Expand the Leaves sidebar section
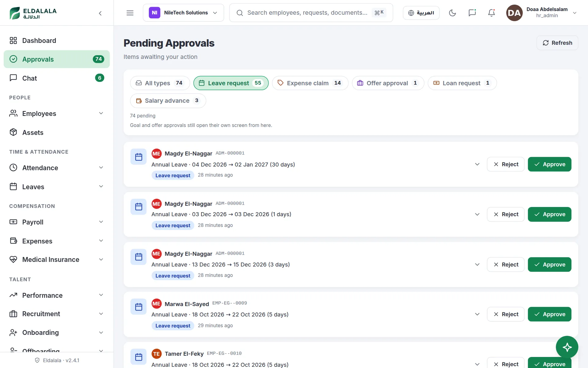 tap(101, 186)
